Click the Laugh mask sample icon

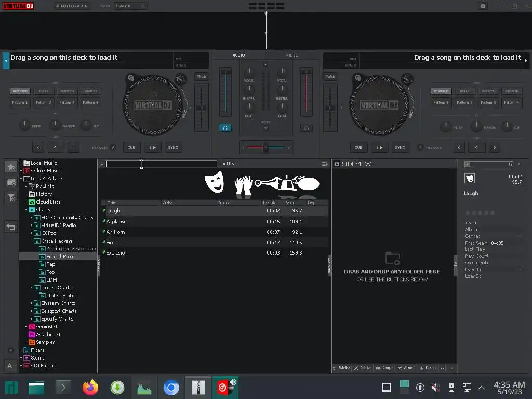(215, 182)
